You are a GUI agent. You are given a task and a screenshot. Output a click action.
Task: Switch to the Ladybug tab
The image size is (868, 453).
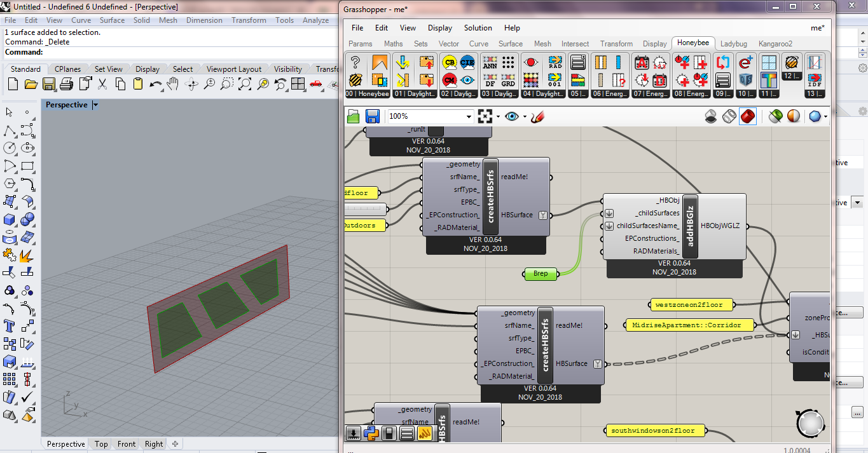click(x=734, y=44)
